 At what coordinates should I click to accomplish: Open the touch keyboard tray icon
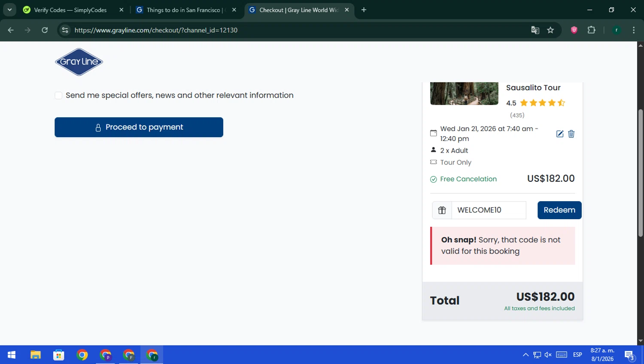coord(562,355)
